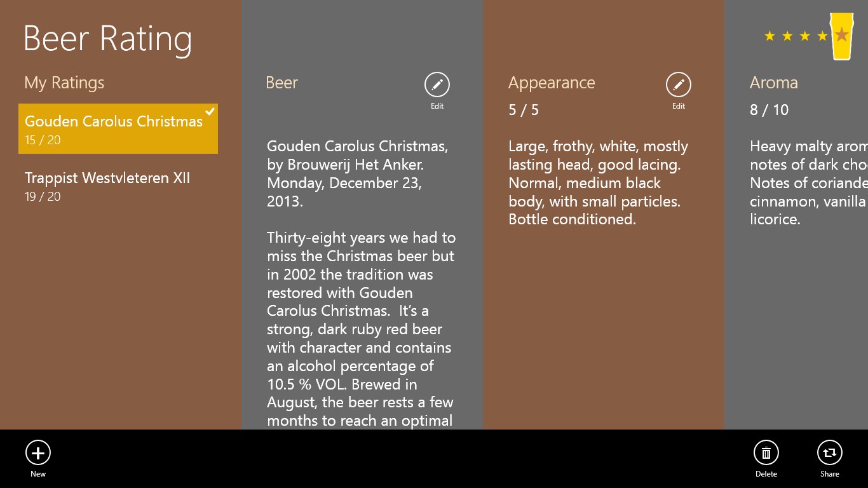Click the Appearance 5 / 5 score

(523, 110)
